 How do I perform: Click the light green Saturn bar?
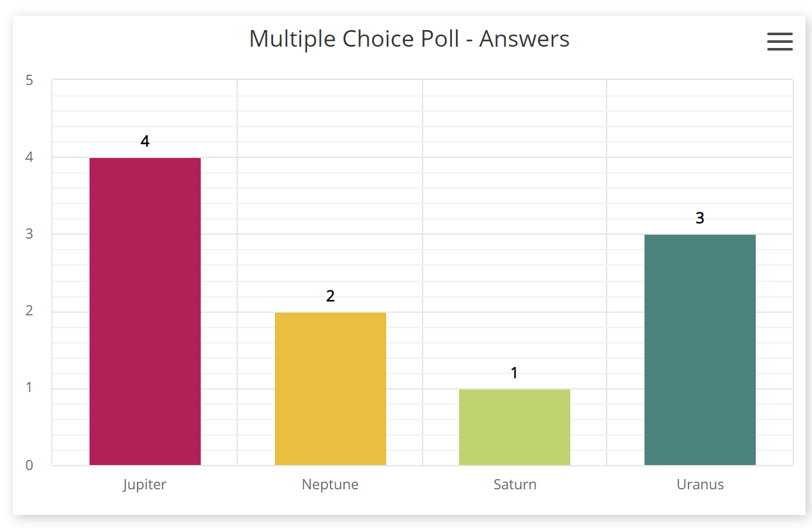(515, 427)
